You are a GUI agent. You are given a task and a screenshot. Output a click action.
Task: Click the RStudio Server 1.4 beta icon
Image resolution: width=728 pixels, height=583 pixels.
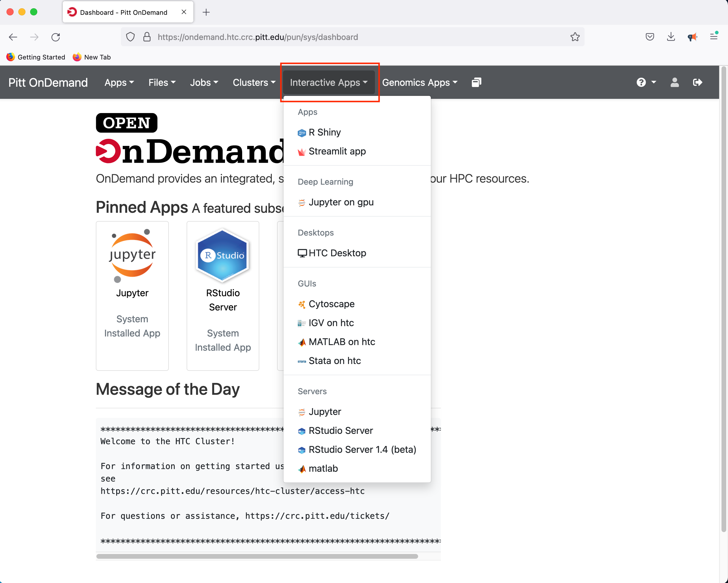pos(302,450)
